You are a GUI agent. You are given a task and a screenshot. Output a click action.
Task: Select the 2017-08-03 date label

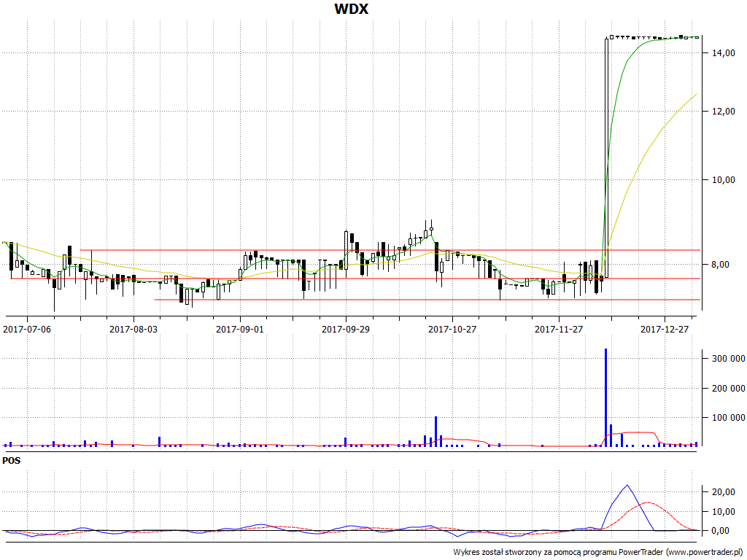(133, 329)
